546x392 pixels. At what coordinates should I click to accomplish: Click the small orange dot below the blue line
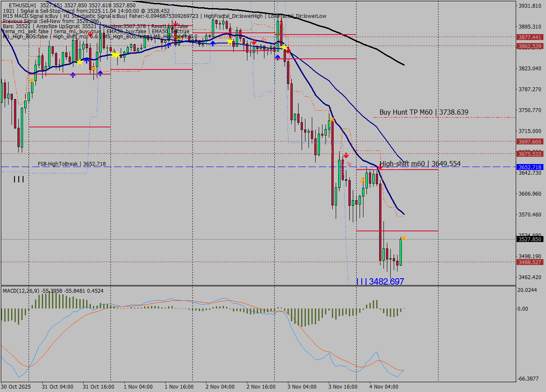coord(93,68)
